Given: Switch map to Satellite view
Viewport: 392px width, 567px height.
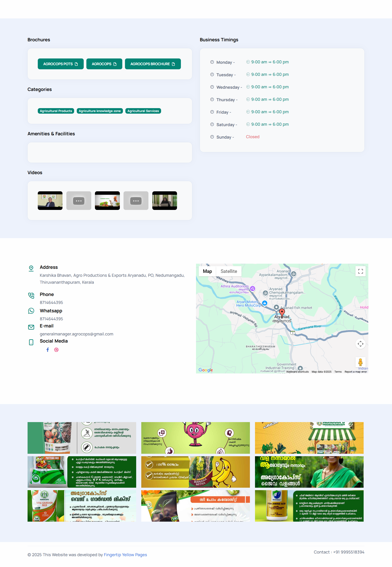Looking at the screenshot, I should point(229,271).
